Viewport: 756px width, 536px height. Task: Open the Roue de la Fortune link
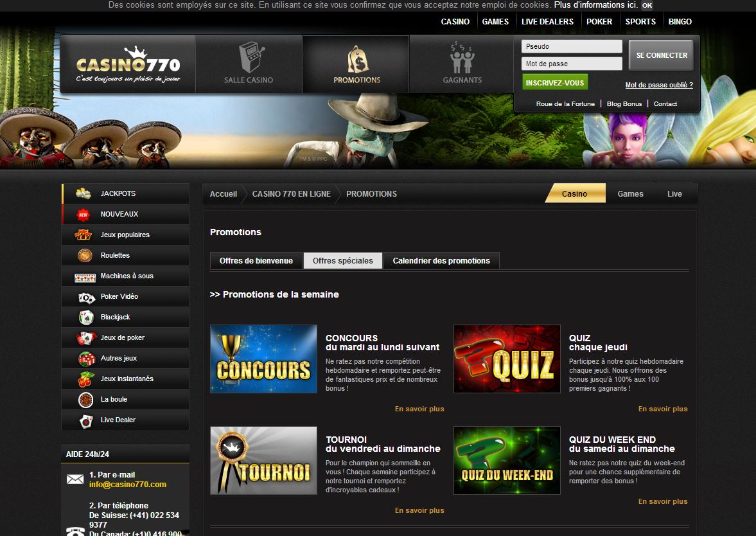[565, 103]
